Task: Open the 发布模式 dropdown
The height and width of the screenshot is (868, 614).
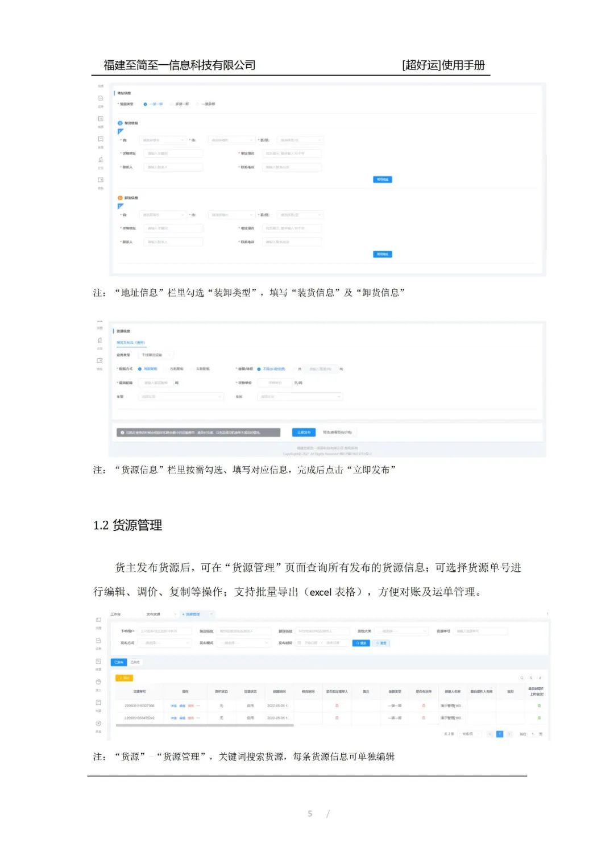Action: (243, 643)
